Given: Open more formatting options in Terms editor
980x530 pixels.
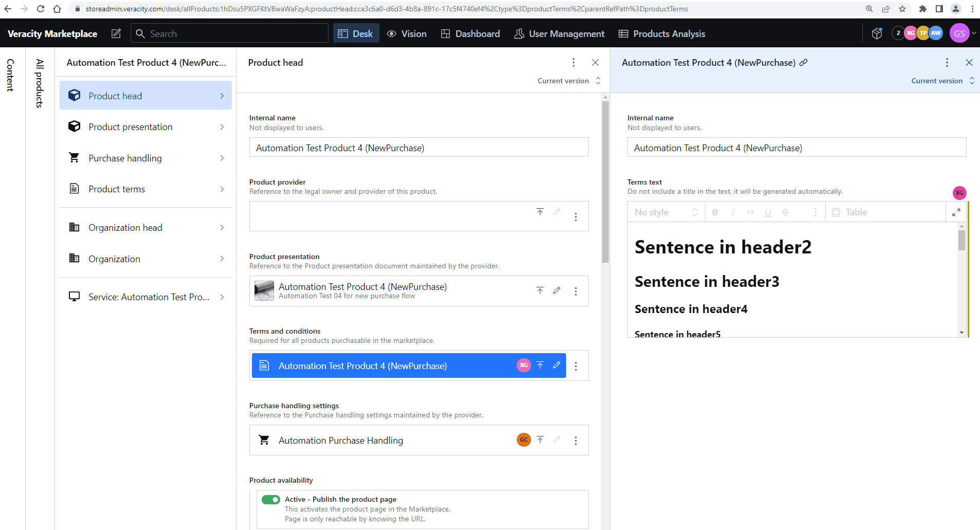Looking at the screenshot, I should [815, 212].
